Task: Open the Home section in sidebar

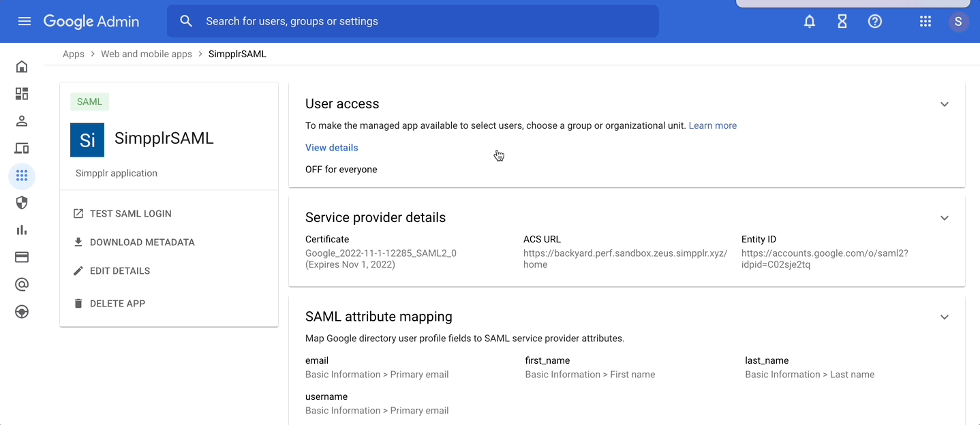Action: point(21,66)
